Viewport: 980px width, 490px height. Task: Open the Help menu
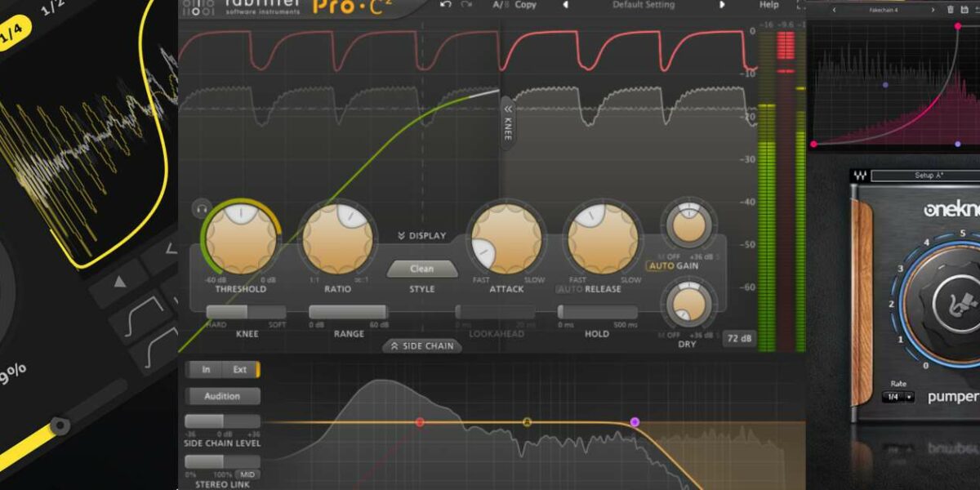(x=768, y=5)
